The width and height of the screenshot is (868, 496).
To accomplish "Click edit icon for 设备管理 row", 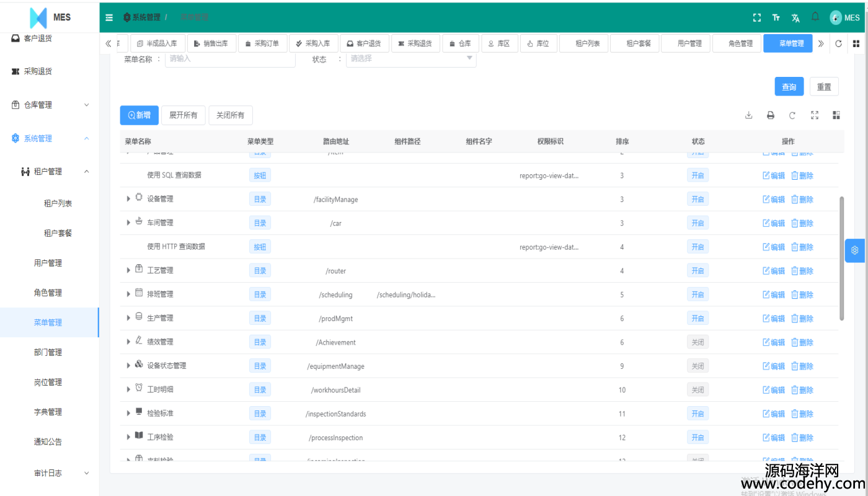I will 774,200.
